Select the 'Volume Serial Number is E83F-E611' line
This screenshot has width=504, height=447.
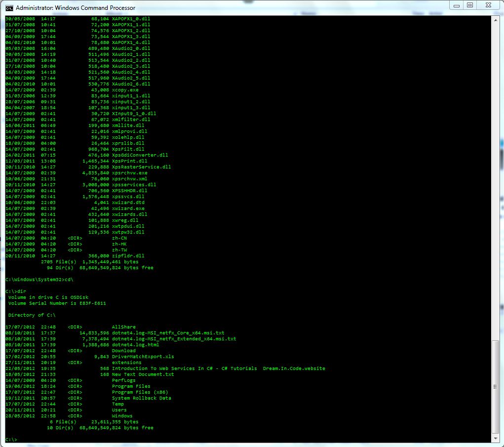(57, 304)
